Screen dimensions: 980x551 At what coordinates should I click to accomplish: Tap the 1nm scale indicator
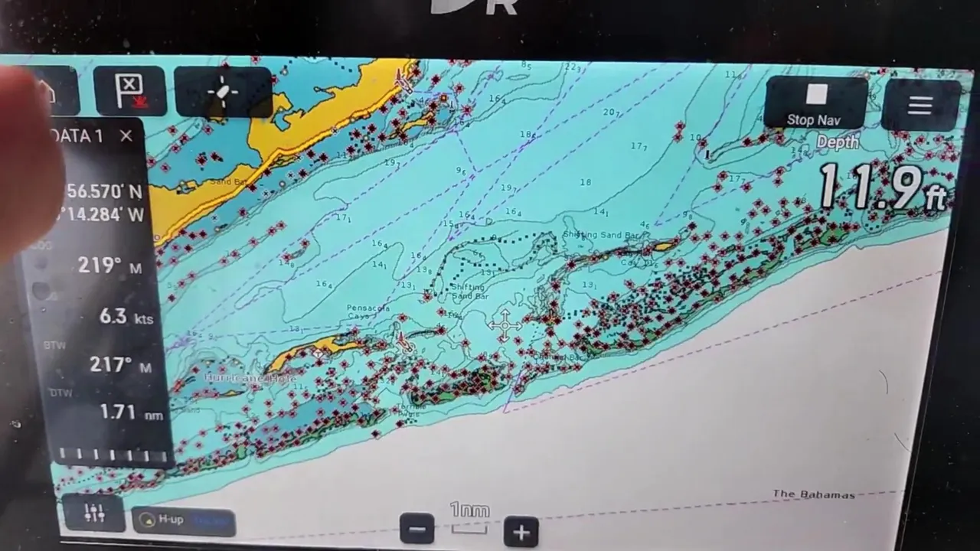pos(469,518)
